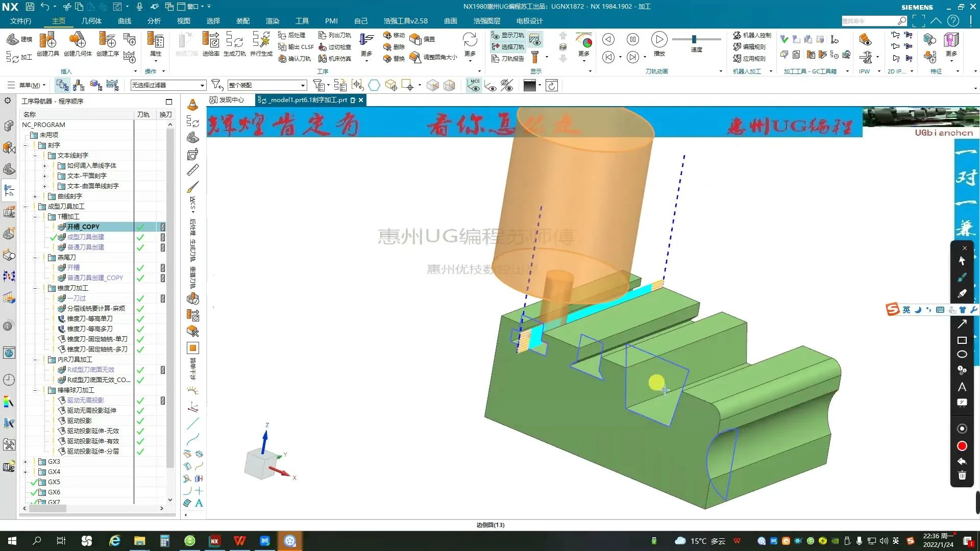This screenshot has width=980, height=551.
Task: Expand the GX3 program group
Action: (25, 462)
